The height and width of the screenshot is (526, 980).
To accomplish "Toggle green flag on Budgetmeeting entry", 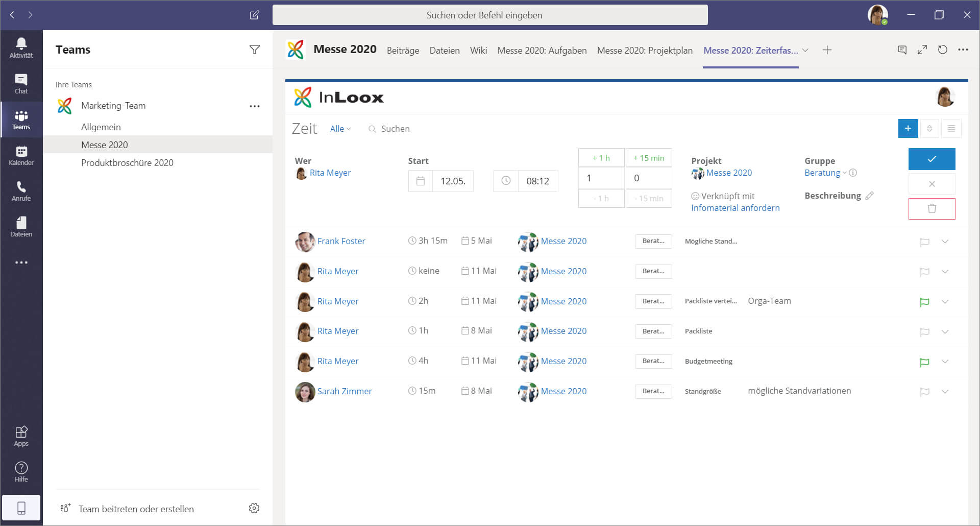I will [x=924, y=362].
